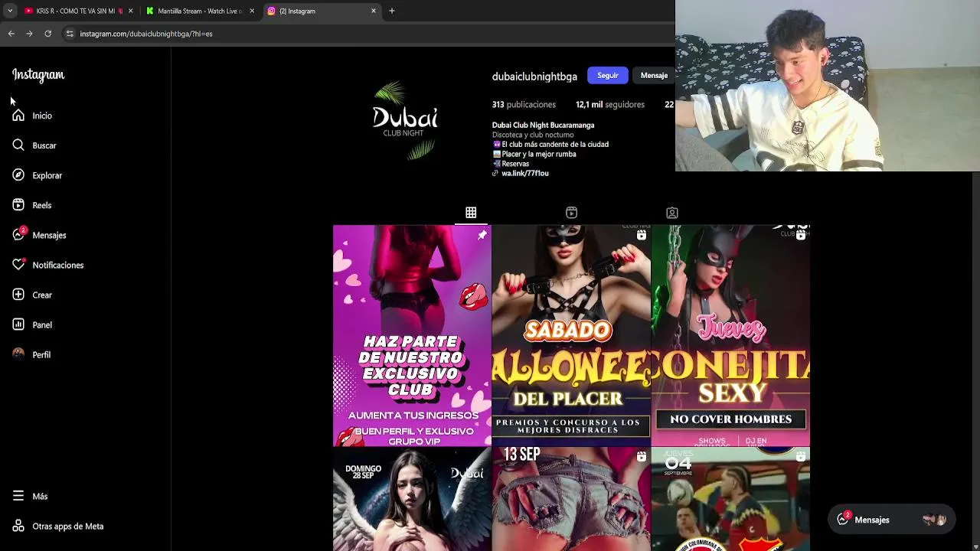The width and height of the screenshot is (980, 551).
Task: Select the reels tab icon on profile
Action: [571, 213]
